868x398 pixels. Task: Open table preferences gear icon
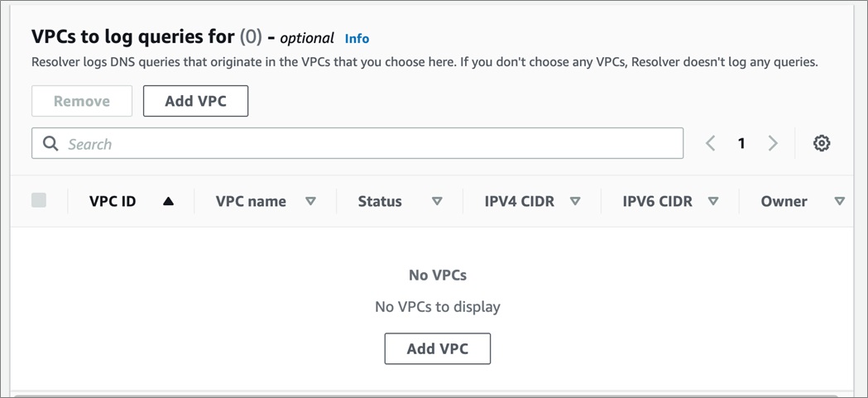click(822, 144)
